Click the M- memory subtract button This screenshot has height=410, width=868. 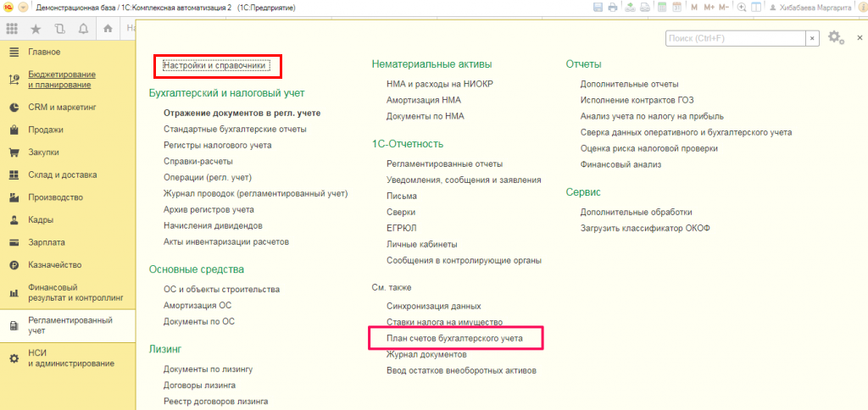click(x=724, y=8)
